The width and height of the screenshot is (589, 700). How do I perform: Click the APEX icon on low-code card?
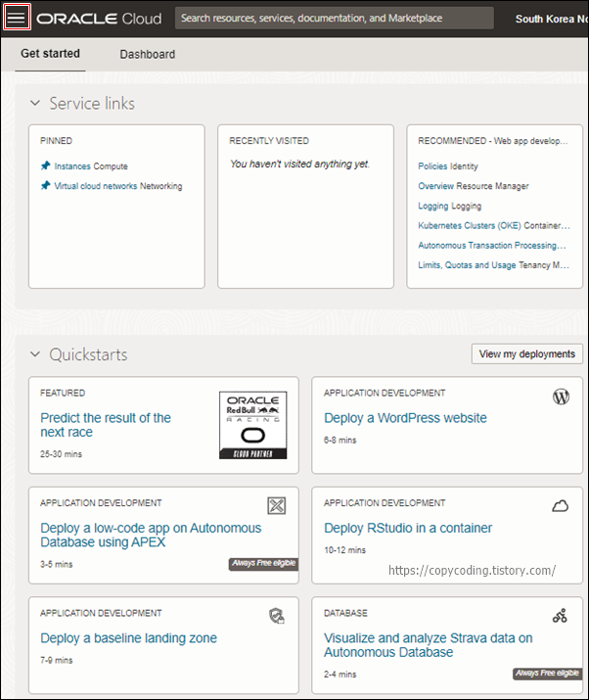pyautogui.click(x=277, y=506)
